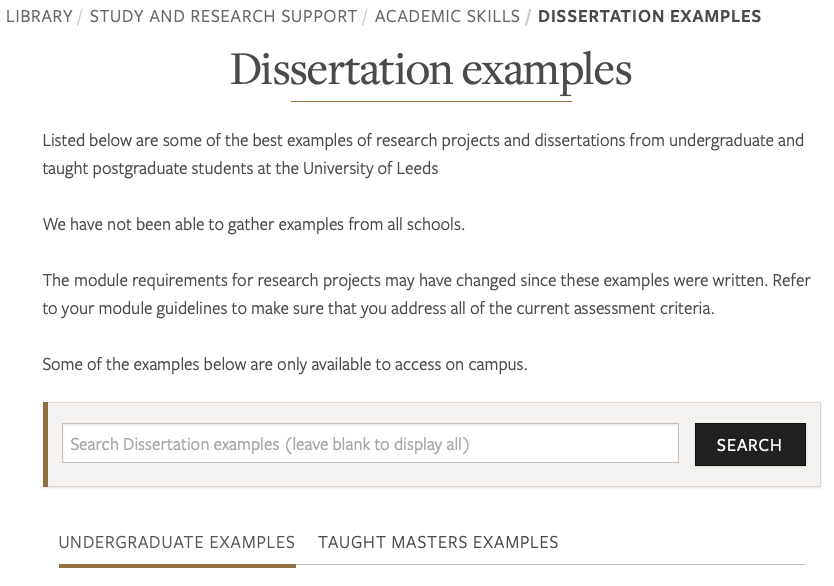Click the slash separator after Library
834x586 pixels.
coord(81,16)
